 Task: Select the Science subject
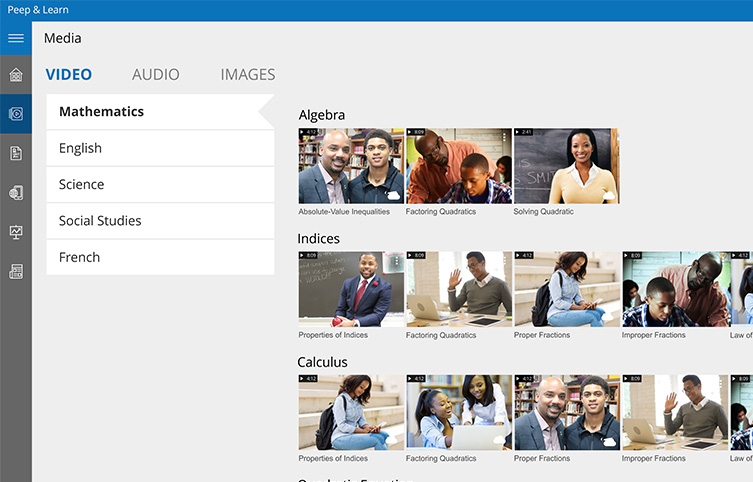pyautogui.click(x=160, y=184)
